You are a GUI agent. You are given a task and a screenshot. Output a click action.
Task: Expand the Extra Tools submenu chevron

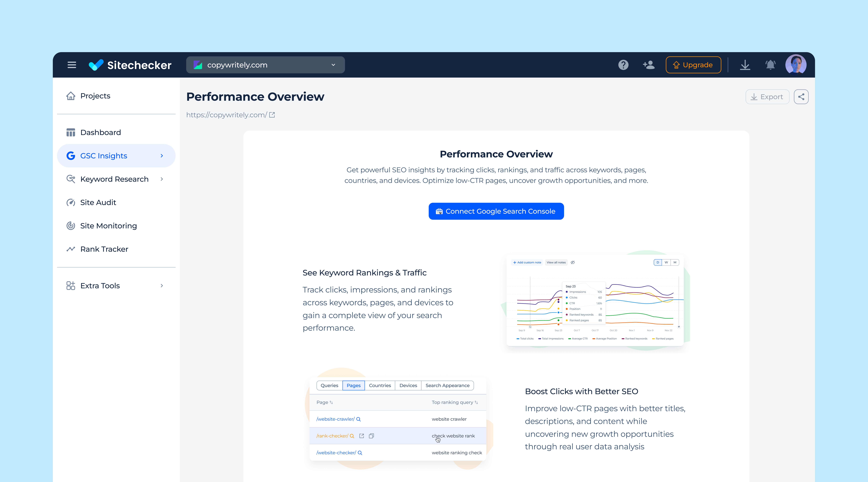coord(162,286)
